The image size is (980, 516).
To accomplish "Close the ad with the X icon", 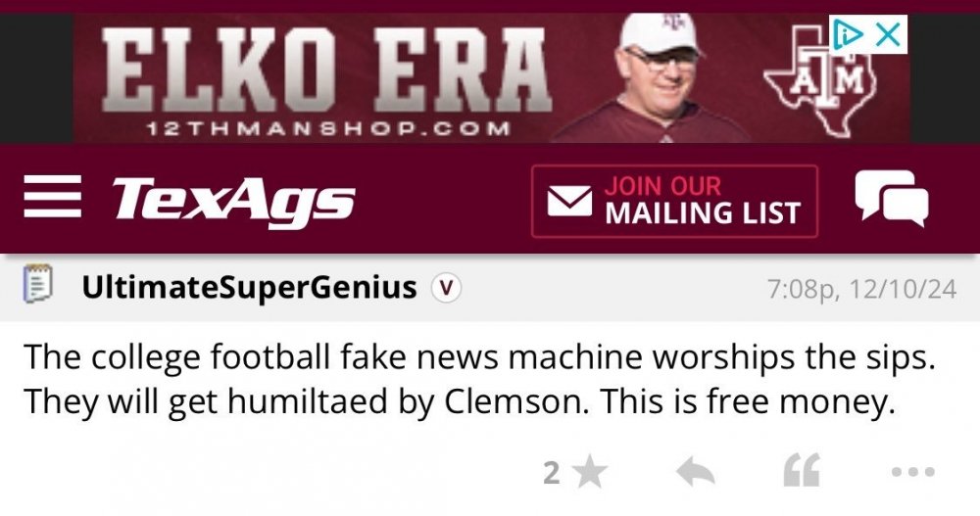I will [888, 35].
